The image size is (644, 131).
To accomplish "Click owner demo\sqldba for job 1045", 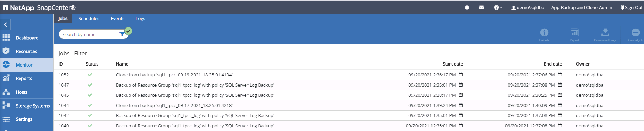I will tap(590, 95).
